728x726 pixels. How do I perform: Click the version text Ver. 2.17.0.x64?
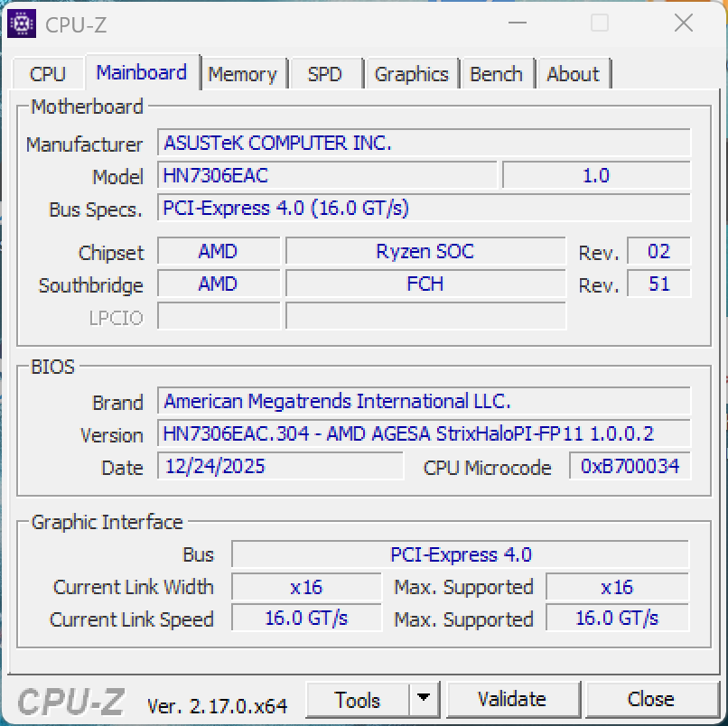tap(217, 706)
